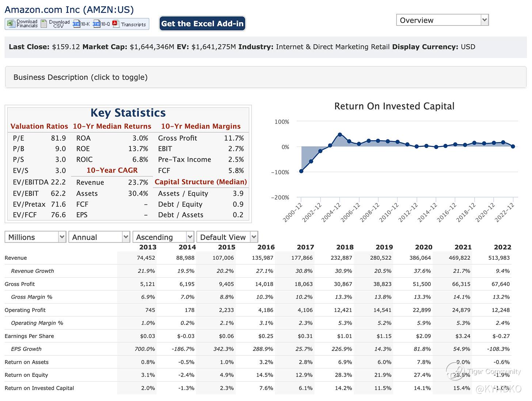Click the Return on Invested Capital row label

click(39, 388)
